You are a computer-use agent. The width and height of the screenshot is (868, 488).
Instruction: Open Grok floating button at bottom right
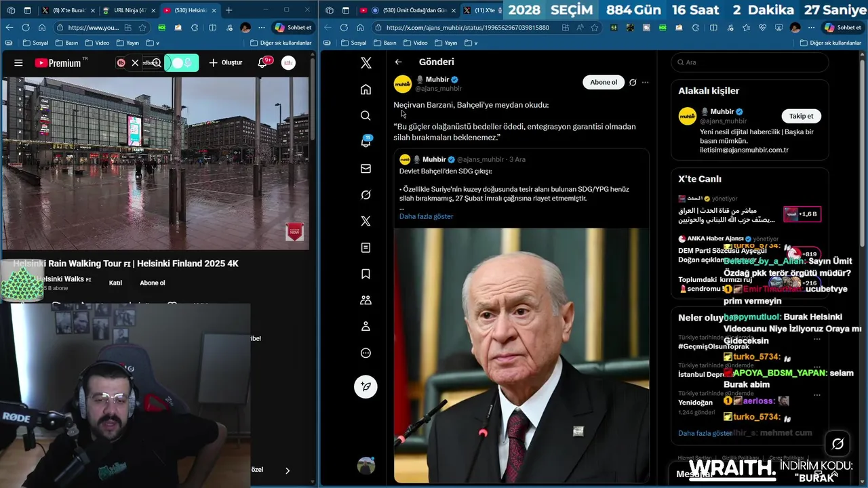838,444
